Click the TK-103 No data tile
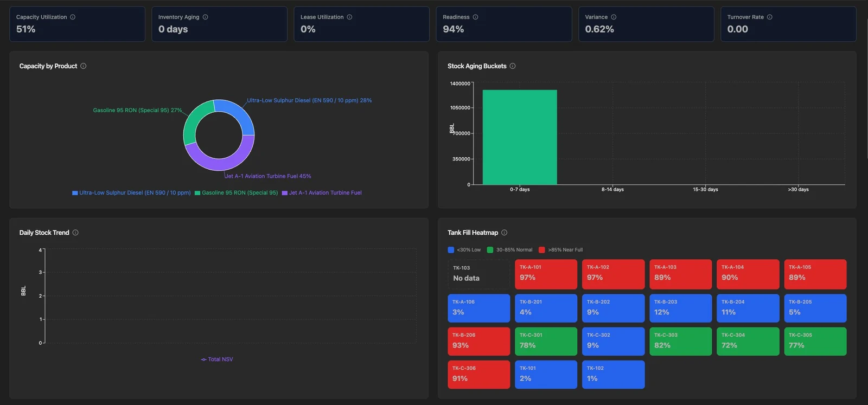Viewport: 868px width, 405px height. [x=478, y=274]
